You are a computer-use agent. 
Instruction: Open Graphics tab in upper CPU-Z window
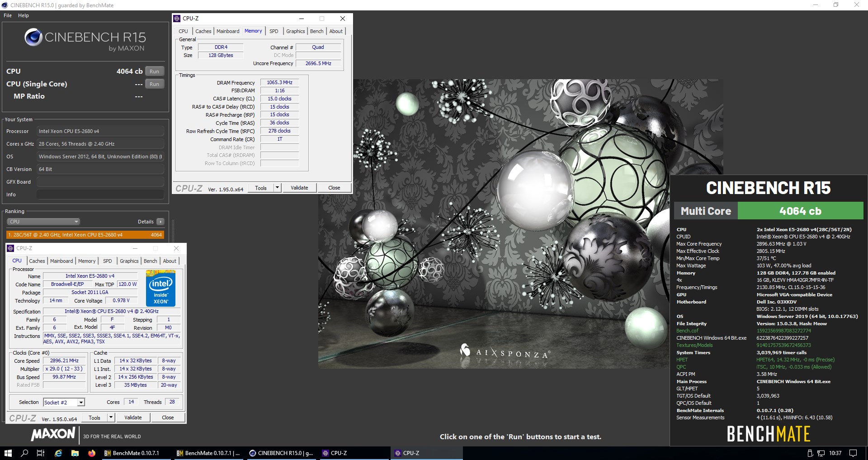[296, 31]
